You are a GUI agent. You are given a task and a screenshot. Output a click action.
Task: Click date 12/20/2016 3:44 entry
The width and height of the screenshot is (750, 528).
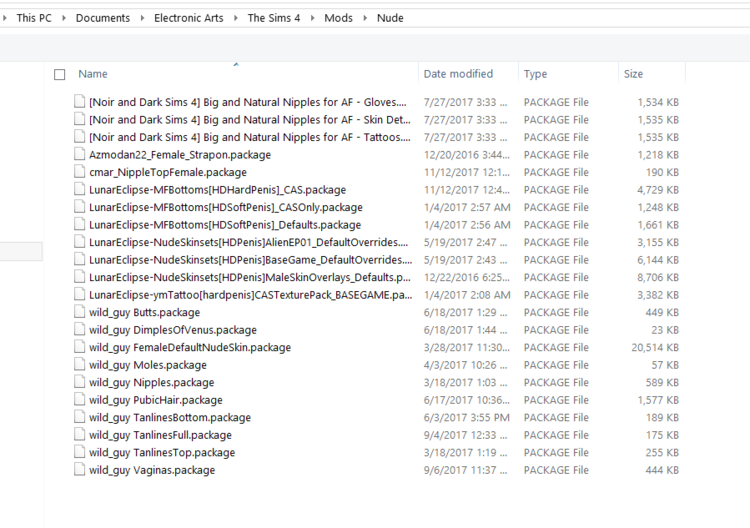[466, 155]
